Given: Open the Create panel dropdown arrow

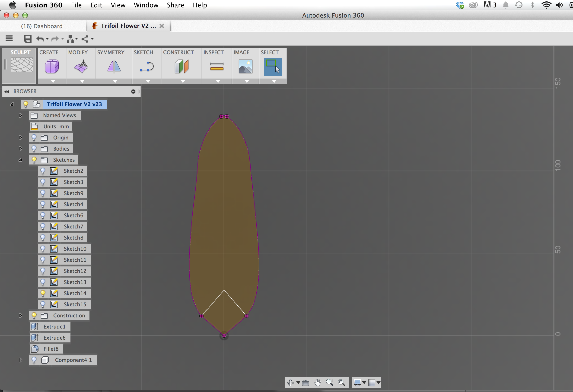Looking at the screenshot, I should [53, 81].
